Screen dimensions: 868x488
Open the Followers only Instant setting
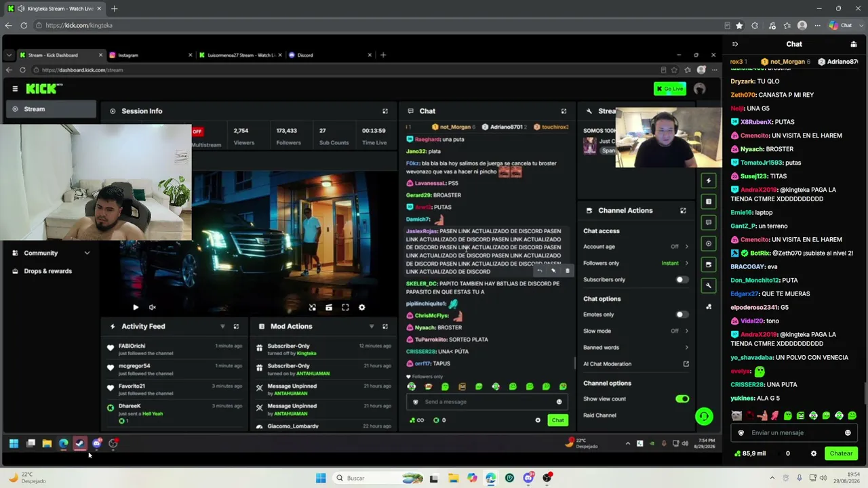(636, 263)
